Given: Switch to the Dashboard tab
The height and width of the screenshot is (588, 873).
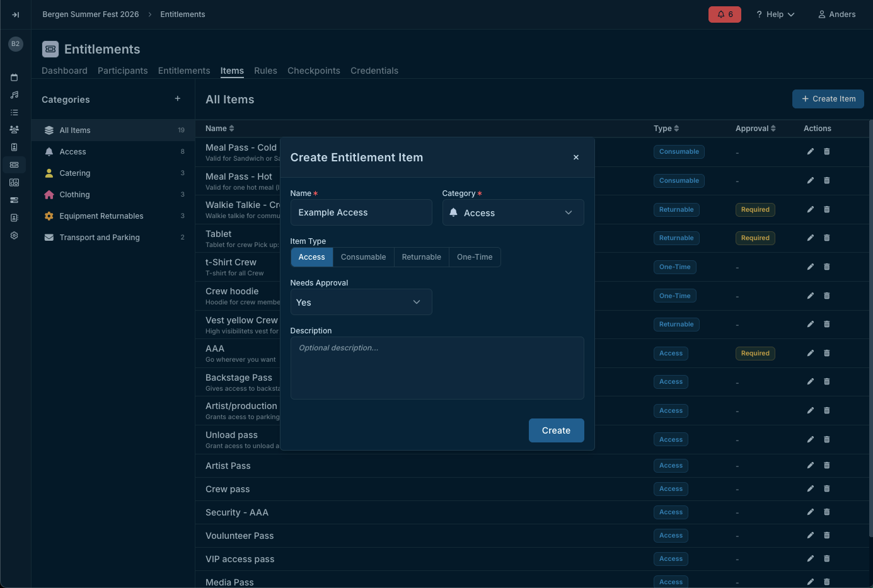Looking at the screenshot, I should point(64,71).
